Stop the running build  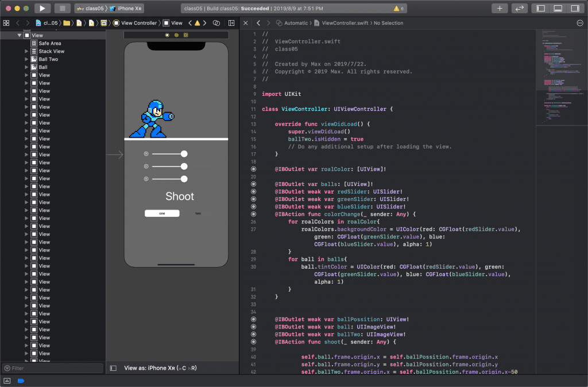pyautogui.click(x=62, y=8)
